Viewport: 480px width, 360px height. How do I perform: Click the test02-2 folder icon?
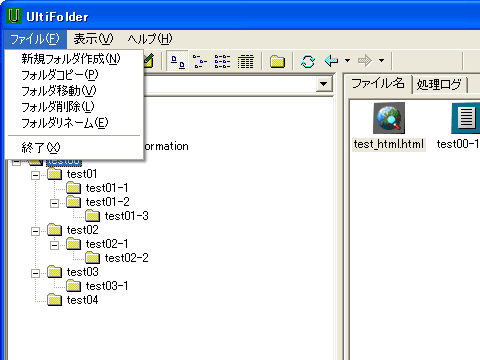coord(92,258)
